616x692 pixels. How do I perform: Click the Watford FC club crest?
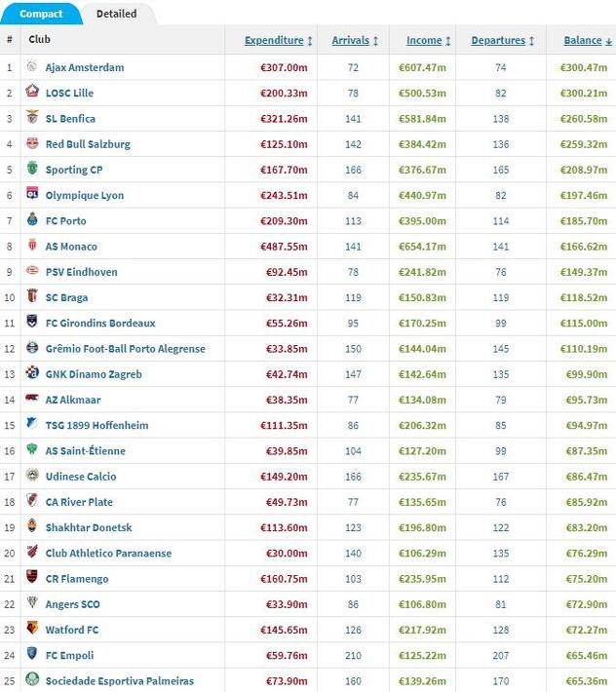point(32,628)
